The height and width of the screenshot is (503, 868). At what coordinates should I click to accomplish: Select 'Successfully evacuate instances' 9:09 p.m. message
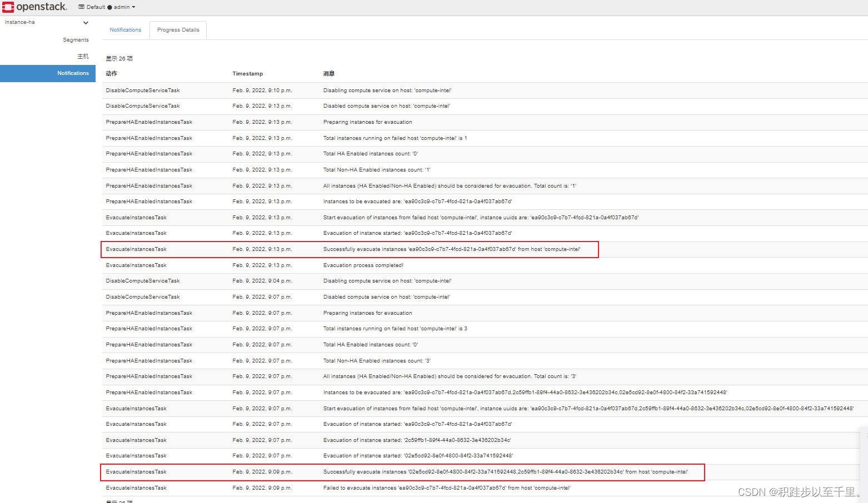(506, 472)
